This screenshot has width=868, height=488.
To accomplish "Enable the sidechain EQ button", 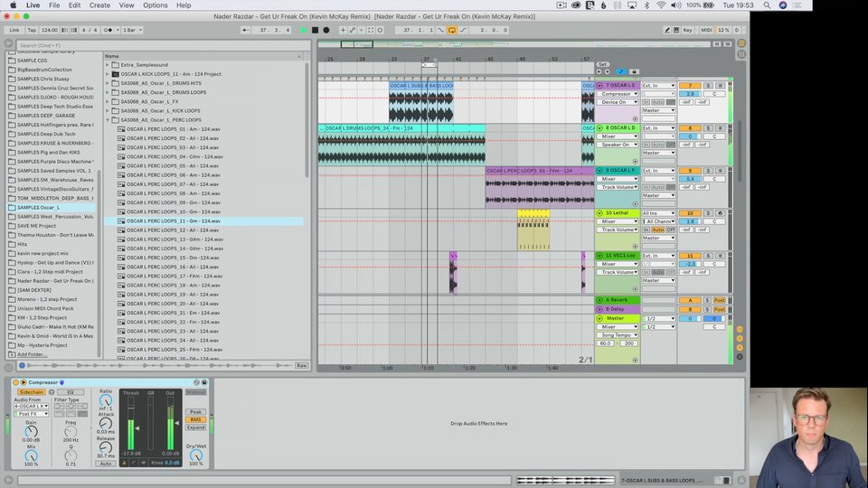I will [71, 391].
